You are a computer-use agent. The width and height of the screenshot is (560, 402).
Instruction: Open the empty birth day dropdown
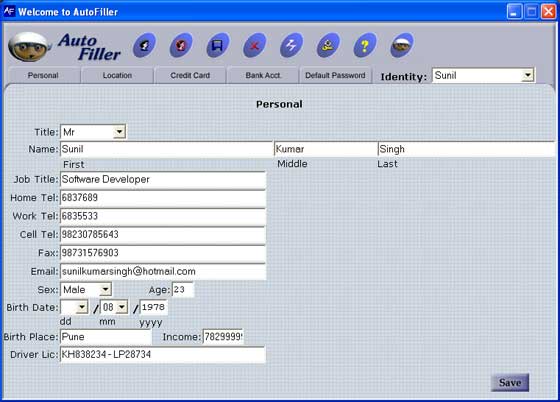(x=82, y=307)
